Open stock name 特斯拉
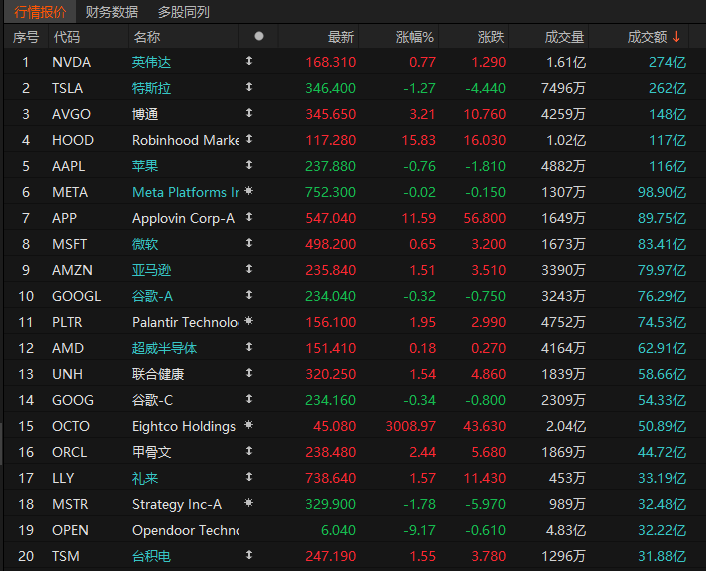 click(151, 88)
